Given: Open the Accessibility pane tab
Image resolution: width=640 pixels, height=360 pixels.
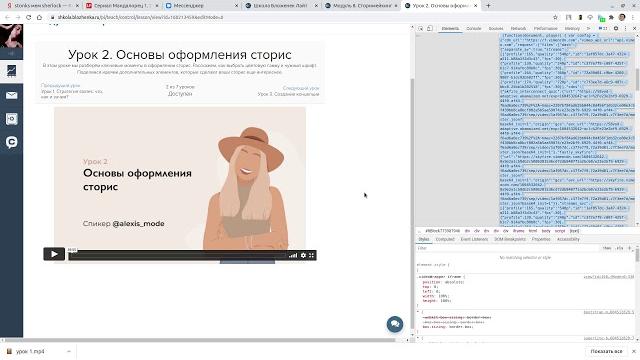Looking at the screenshot, I should [568, 239].
